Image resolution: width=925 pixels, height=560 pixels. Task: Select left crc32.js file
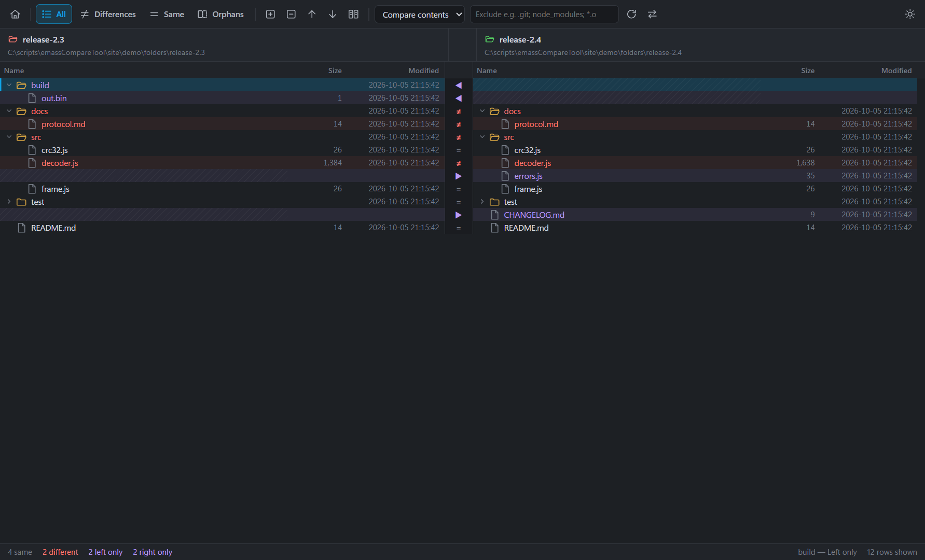coord(222,150)
